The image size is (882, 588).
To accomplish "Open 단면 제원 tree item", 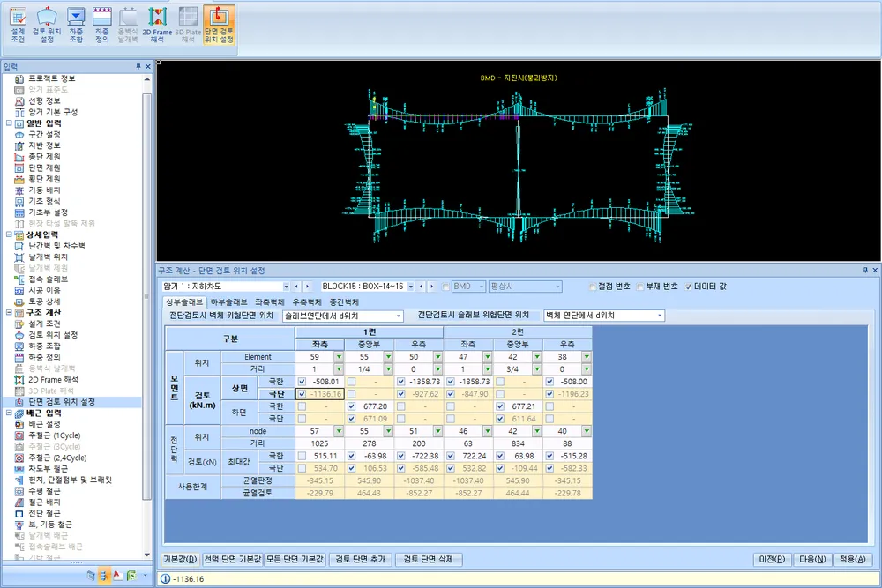I will tap(44, 167).
